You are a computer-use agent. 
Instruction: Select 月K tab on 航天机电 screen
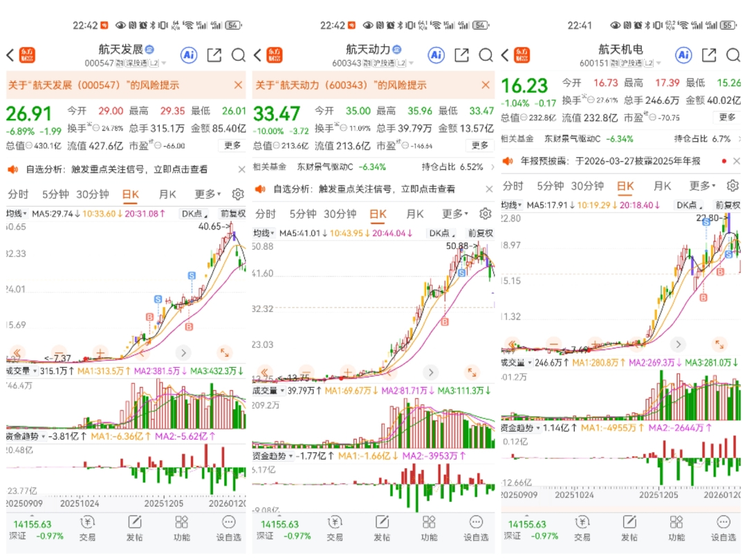tap(662, 185)
